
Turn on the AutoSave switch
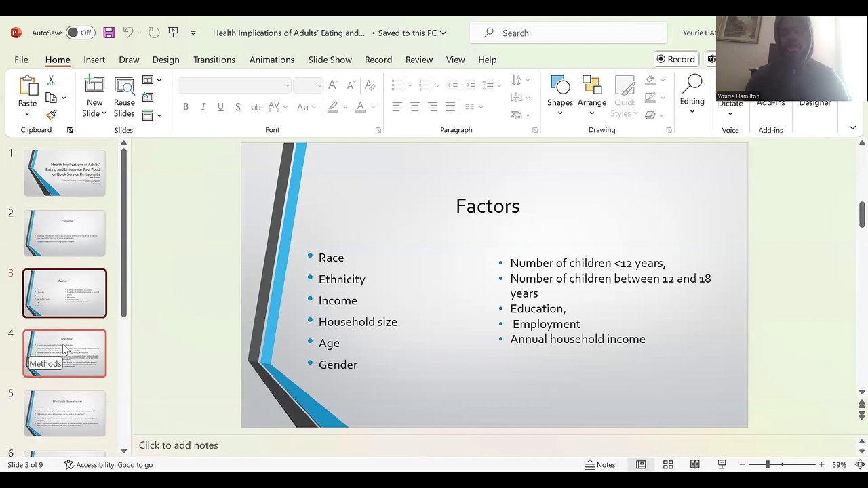[x=80, y=33]
